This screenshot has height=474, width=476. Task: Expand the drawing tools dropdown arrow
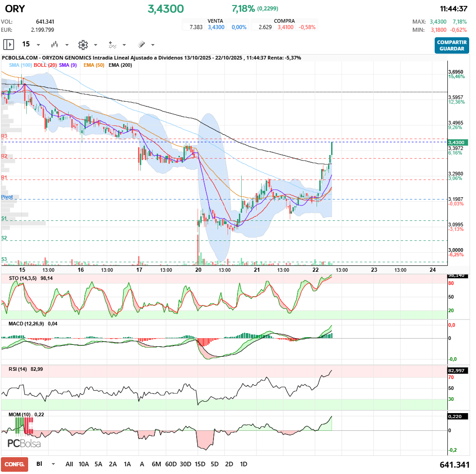[153, 45]
